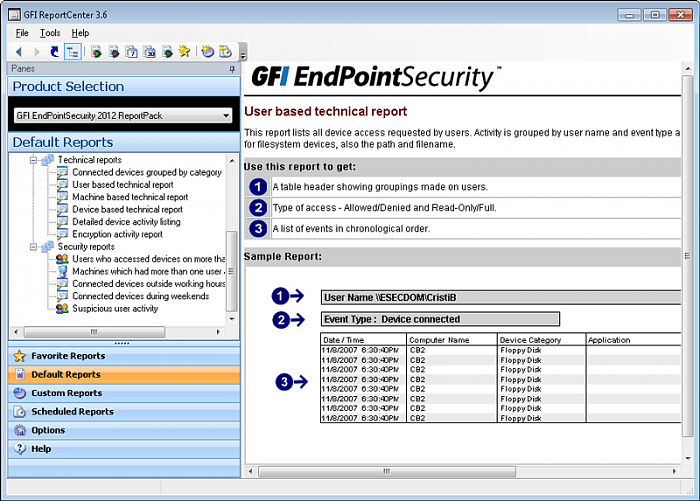Click the Back navigation arrow
This screenshot has width=700, height=501.
coord(18,52)
